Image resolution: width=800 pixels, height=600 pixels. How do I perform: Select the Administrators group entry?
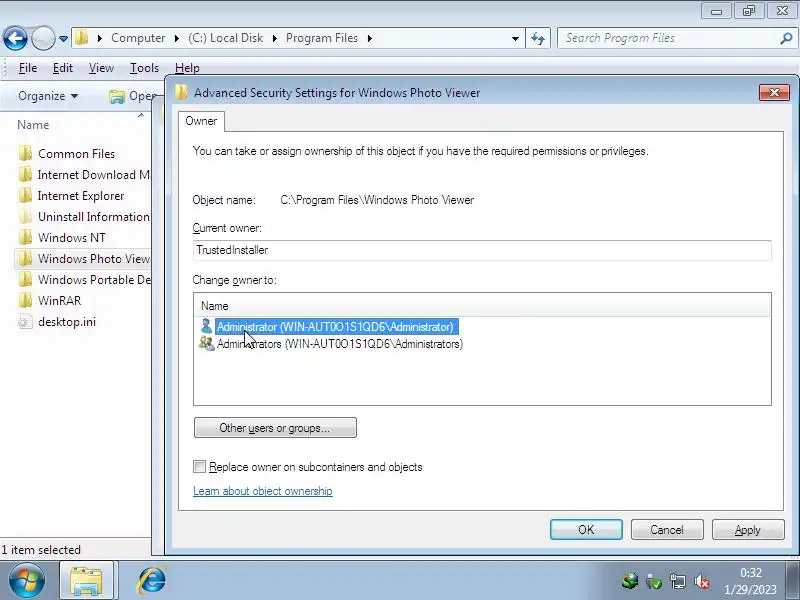[340, 344]
